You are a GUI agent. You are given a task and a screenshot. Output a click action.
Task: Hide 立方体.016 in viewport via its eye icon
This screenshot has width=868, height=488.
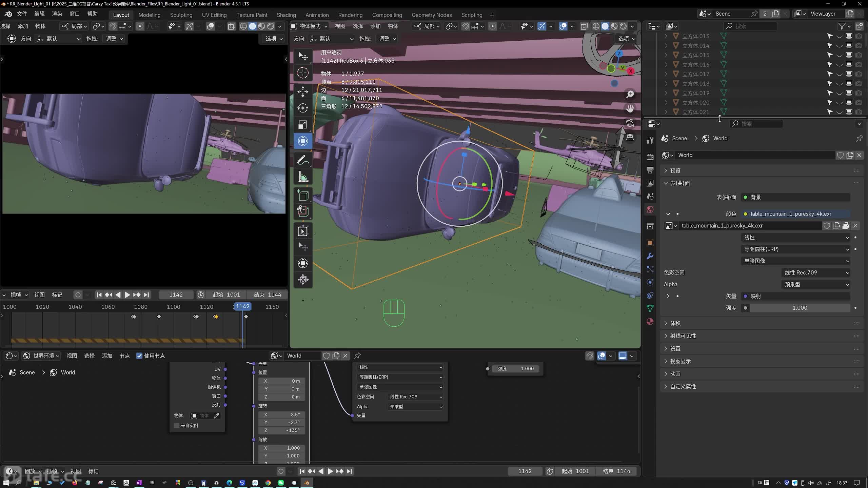tap(839, 65)
